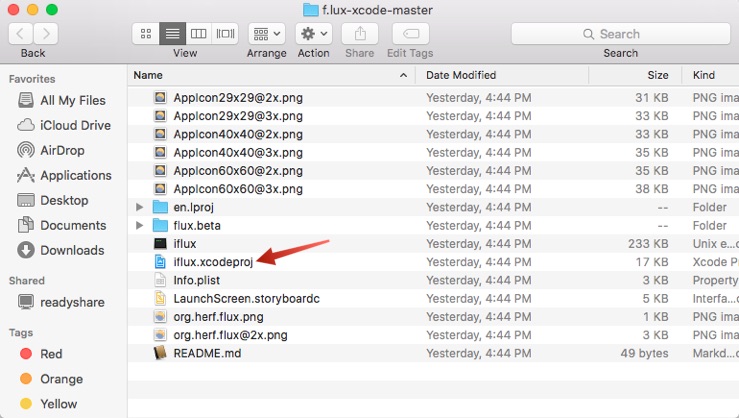Switch to icon view mode
This screenshot has height=418, width=739.
146,33
